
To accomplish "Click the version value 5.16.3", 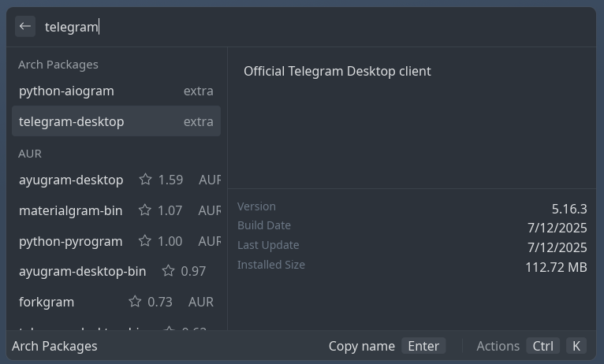I will (x=569, y=209).
